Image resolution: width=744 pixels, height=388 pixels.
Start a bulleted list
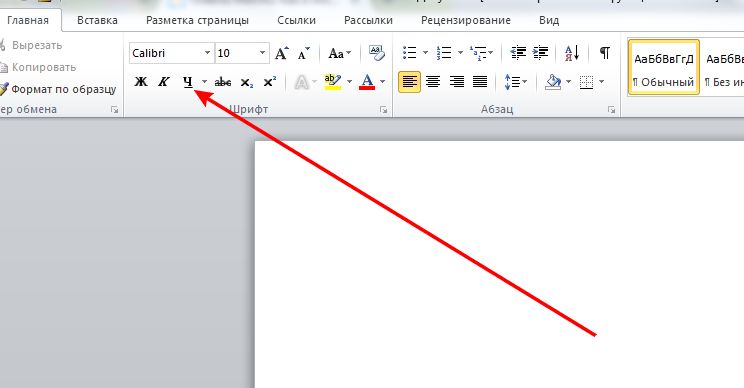tap(409, 53)
